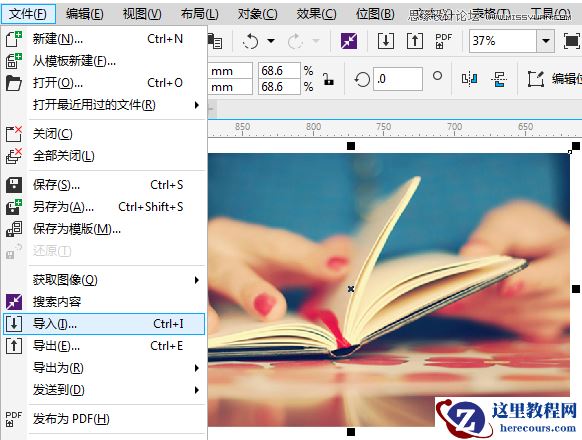
Task: Open the undo history dropdown arrow
Action: coord(271,41)
